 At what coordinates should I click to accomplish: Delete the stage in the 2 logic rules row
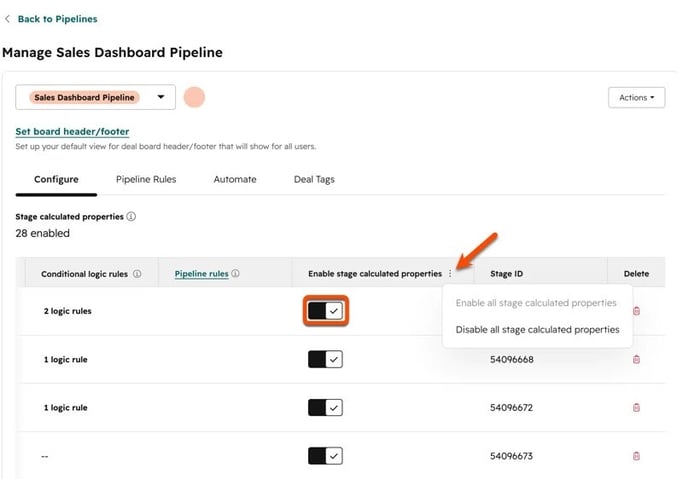pyautogui.click(x=636, y=311)
